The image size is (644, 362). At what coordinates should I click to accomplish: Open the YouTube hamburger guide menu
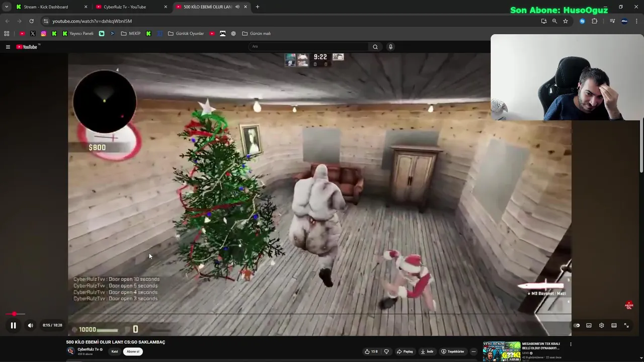pyautogui.click(x=8, y=47)
